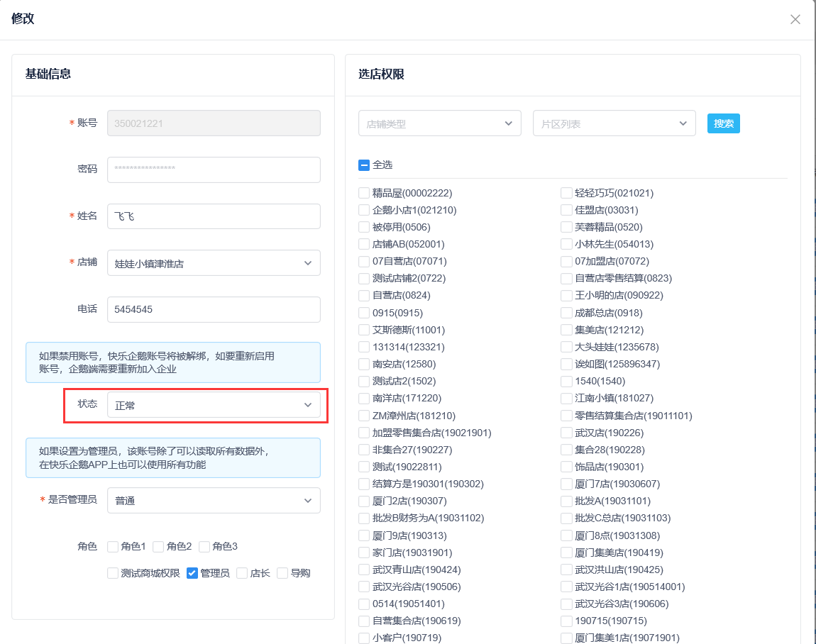Viewport: 816px width, 644px height.
Task: Check store 店铺AB(052001)
Action: (x=364, y=244)
